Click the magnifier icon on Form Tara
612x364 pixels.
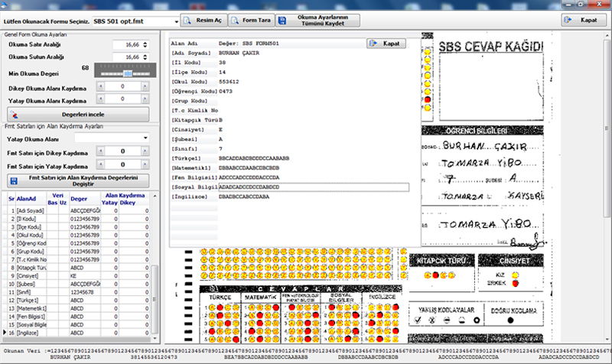(x=235, y=21)
